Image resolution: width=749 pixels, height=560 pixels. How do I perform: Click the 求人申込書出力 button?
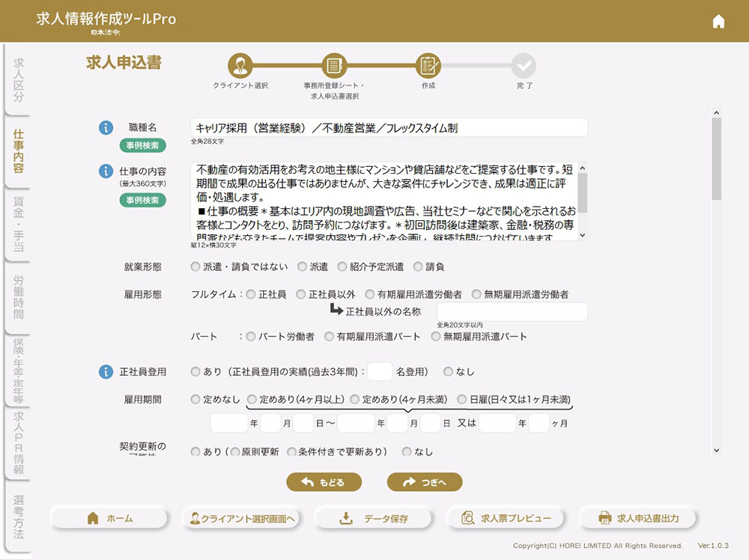(637, 519)
